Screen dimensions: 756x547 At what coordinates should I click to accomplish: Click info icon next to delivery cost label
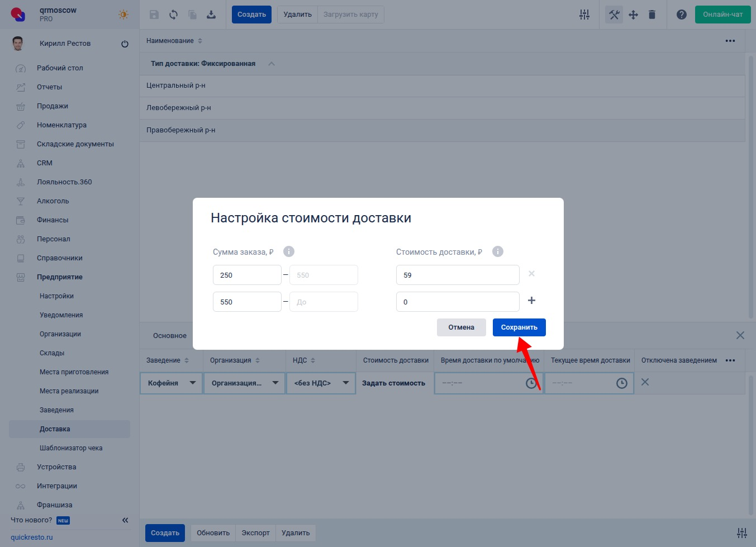497,251
